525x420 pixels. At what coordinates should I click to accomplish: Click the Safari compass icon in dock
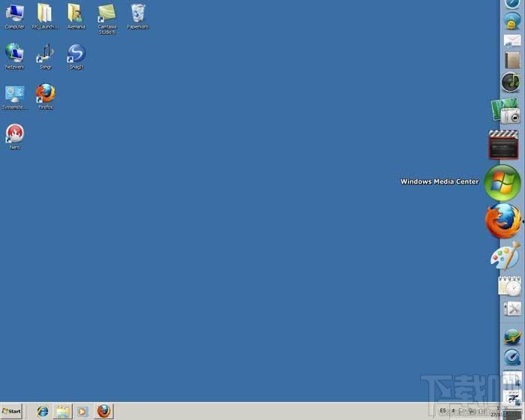[511, 4]
